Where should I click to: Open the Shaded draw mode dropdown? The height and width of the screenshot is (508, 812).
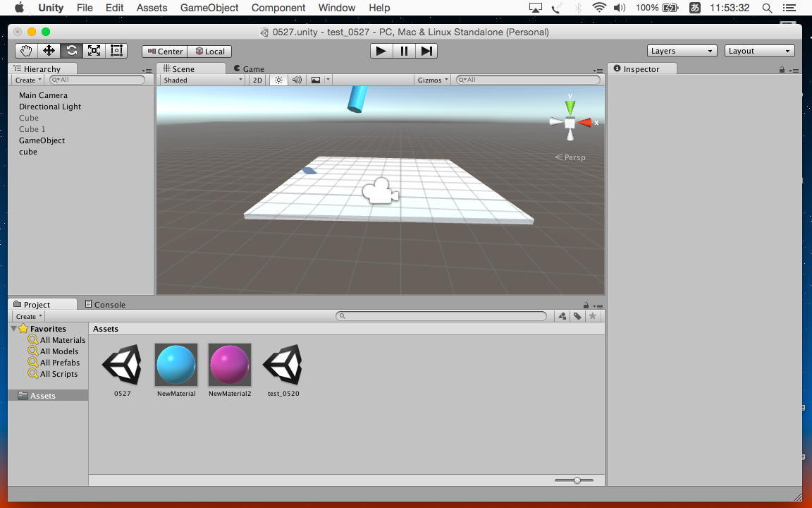pos(202,80)
